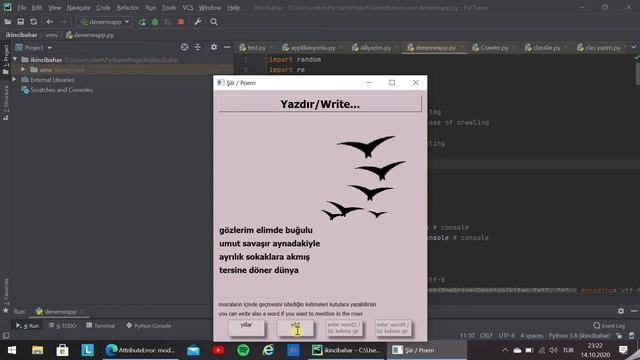Click the Synchronize reload icon
Image resolution: width=640 pixels, height=360 pixels.
click(x=34, y=22)
